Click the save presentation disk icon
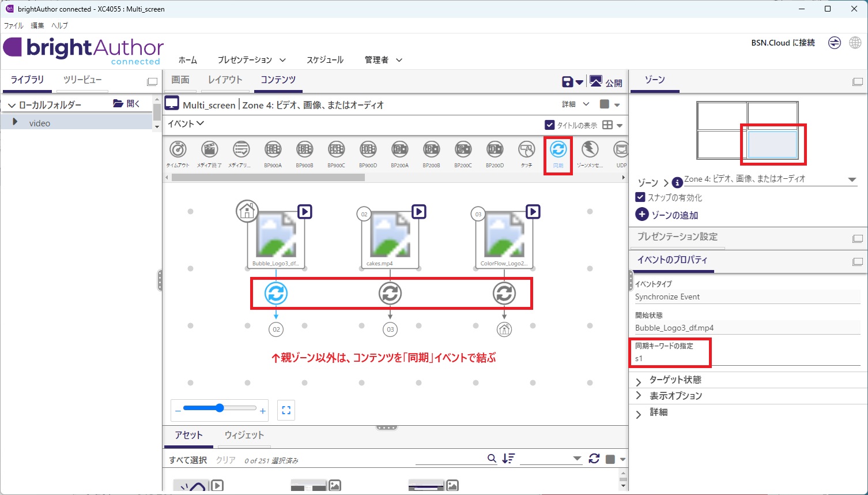The height and width of the screenshot is (495, 868). (568, 82)
